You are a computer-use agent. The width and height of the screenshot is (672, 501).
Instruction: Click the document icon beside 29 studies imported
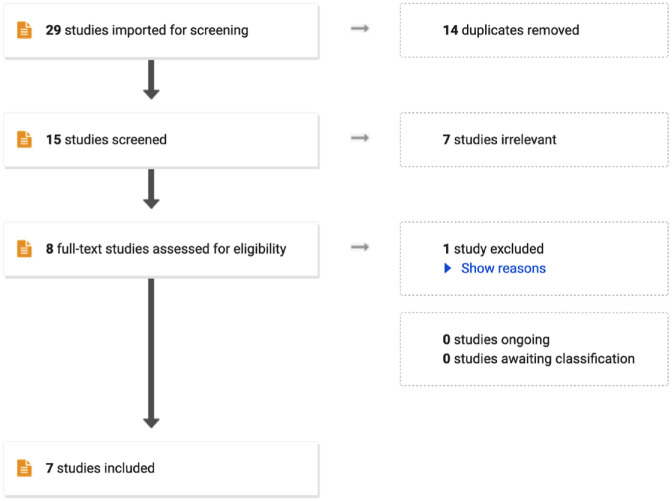point(25,30)
